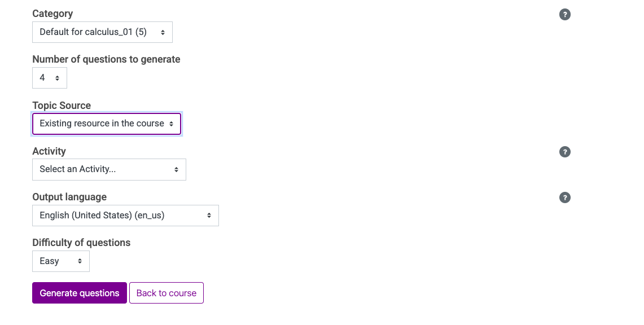Image resolution: width=644 pixels, height=325 pixels.
Task: Expand the Difficulty of questions dropdown
Action: click(60, 261)
